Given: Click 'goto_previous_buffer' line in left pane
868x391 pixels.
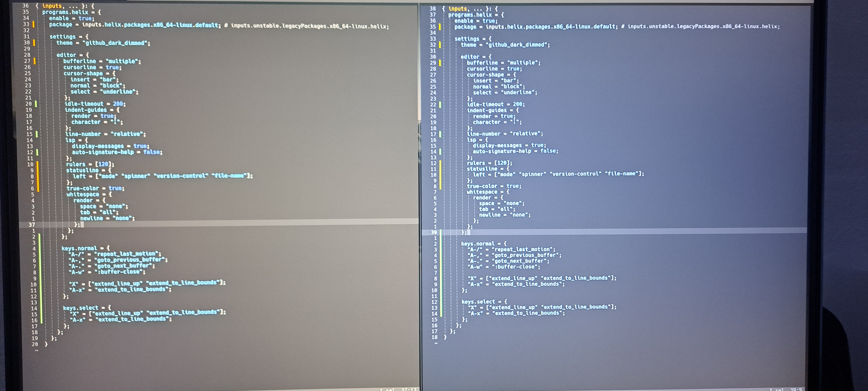Looking at the screenshot, I should 118,260.
